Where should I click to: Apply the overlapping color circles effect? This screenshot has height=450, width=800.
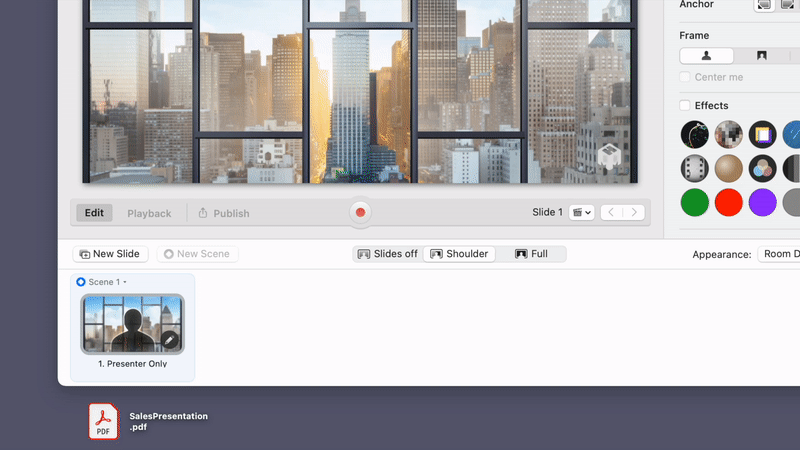(x=762, y=168)
